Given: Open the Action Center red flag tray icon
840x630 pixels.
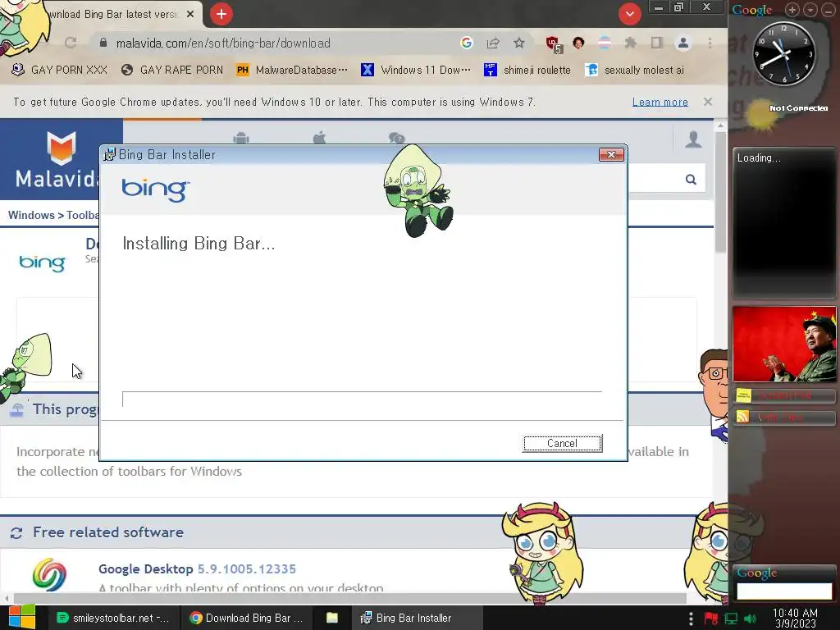Looking at the screenshot, I should [x=711, y=619].
